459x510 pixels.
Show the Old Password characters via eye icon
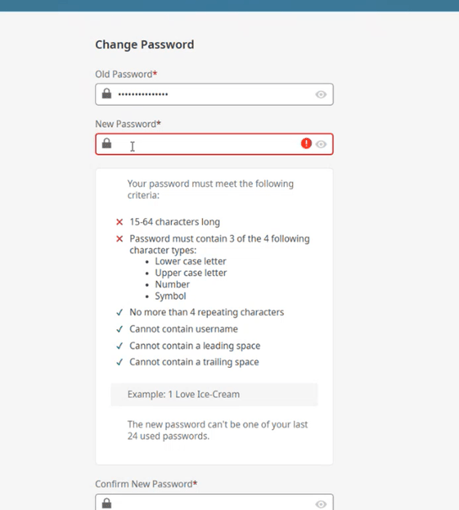(321, 95)
